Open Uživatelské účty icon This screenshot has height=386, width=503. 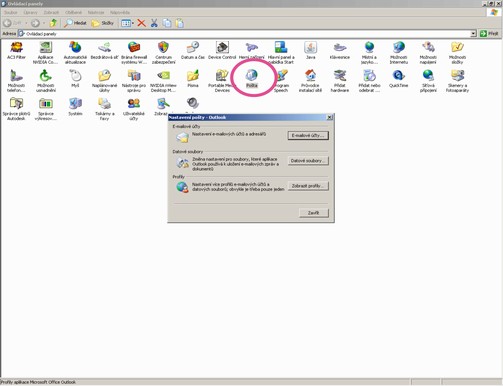coord(134,104)
